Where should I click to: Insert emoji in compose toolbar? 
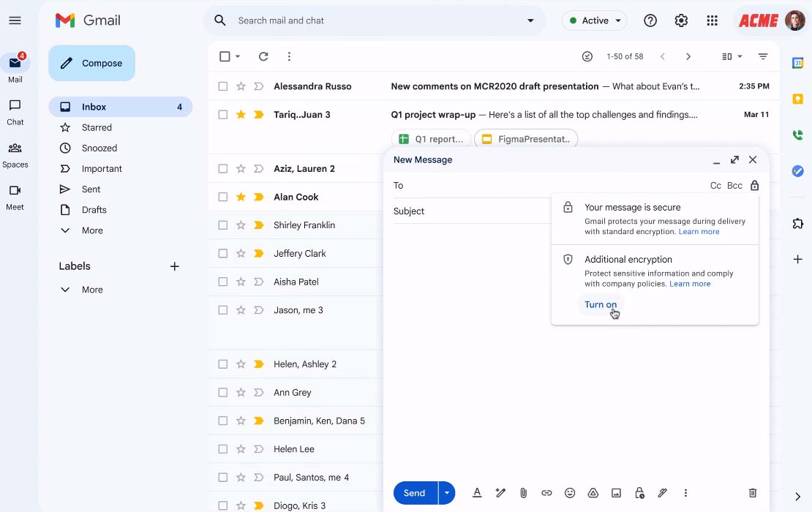pos(570,493)
